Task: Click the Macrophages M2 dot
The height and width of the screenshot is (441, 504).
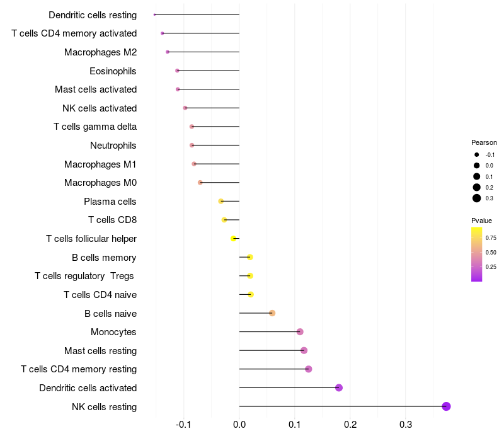Action: 168,52
